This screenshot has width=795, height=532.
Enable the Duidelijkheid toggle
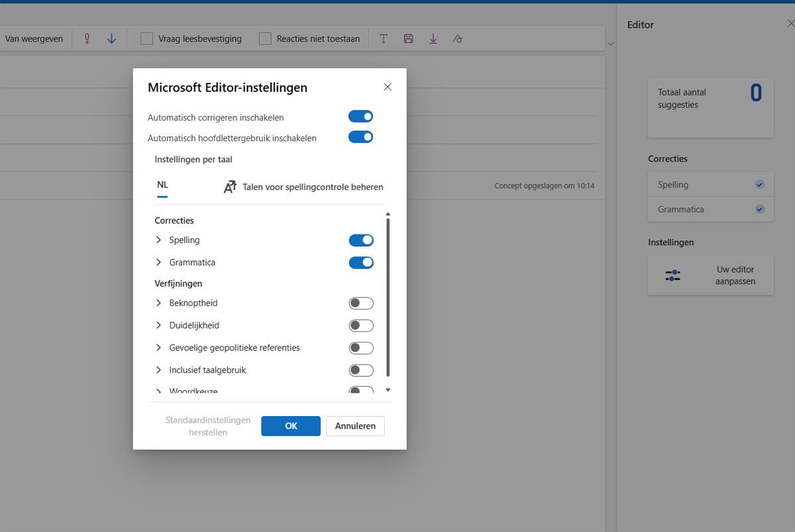[x=361, y=326]
